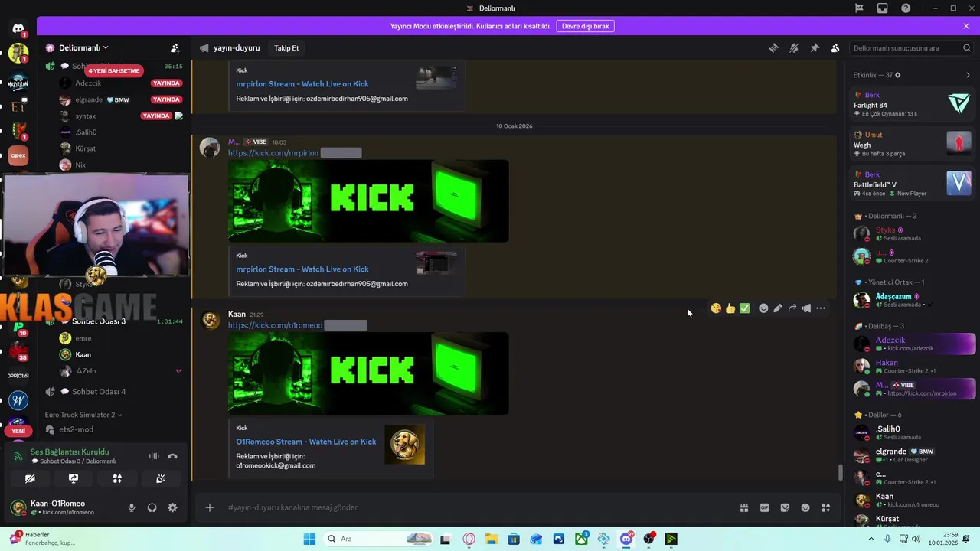Select Kaan in Sohbet Odası 3

coord(83,354)
